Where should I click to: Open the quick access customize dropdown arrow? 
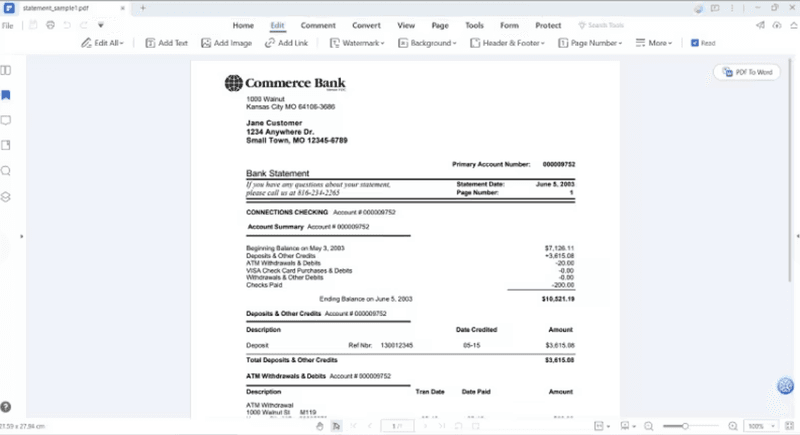point(101,25)
